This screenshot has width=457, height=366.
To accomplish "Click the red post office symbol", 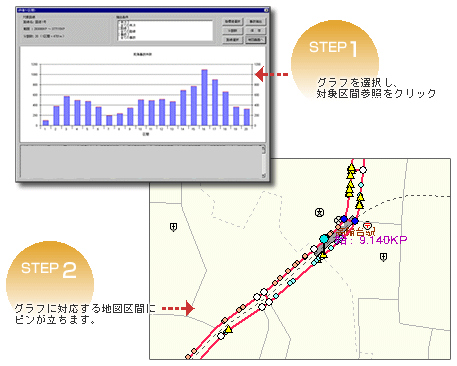I will click(x=367, y=226).
